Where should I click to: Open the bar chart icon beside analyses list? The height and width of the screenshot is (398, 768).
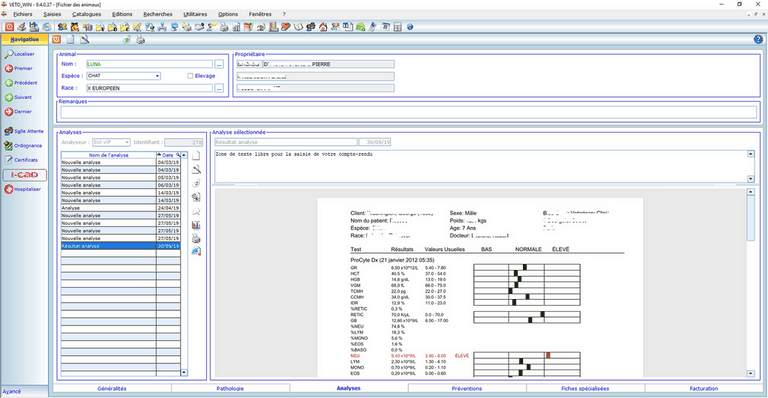pyautogui.click(x=196, y=225)
